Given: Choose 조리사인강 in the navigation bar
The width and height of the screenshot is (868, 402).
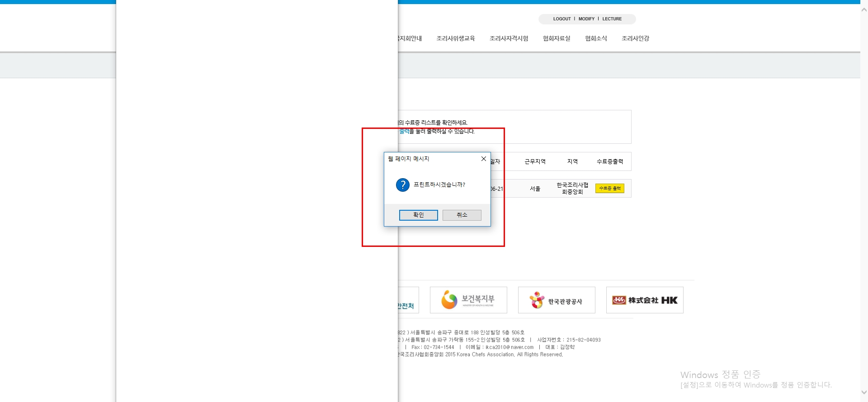Looking at the screenshot, I should point(635,38).
